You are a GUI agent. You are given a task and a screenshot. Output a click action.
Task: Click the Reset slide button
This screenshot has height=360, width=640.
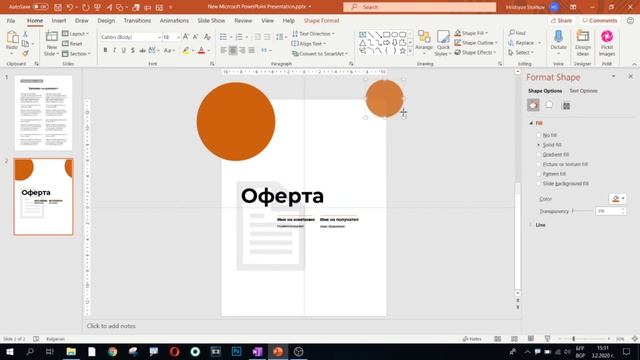(x=72, y=43)
